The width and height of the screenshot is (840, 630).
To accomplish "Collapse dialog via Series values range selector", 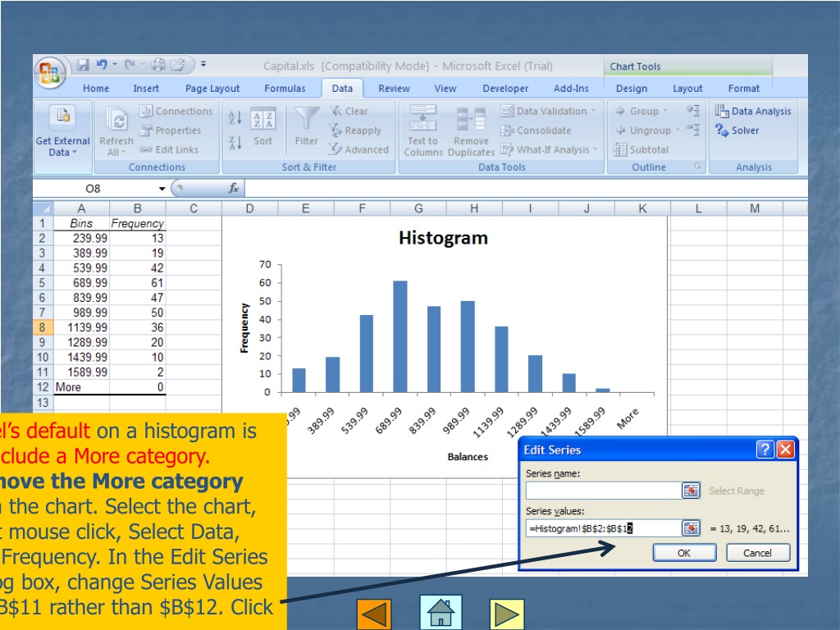I will pyautogui.click(x=691, y=528).
